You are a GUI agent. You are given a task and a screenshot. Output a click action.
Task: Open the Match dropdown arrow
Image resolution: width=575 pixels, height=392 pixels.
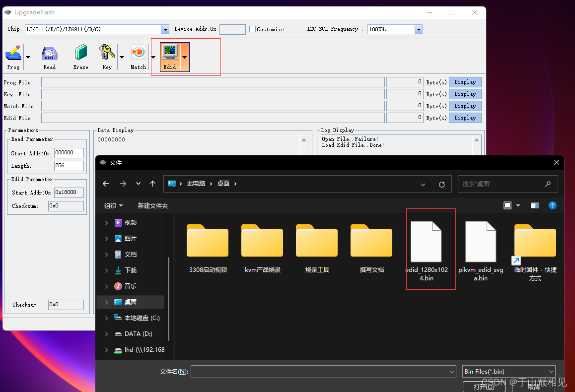coord(153,57)
